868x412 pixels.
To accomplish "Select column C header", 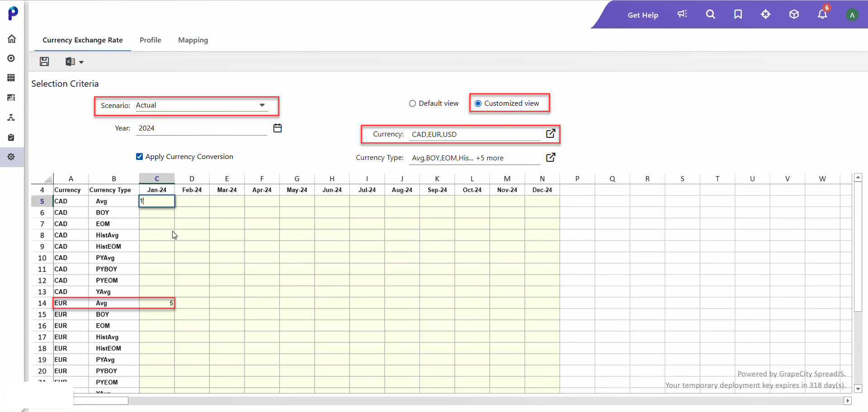I will (x=157, y=178).
